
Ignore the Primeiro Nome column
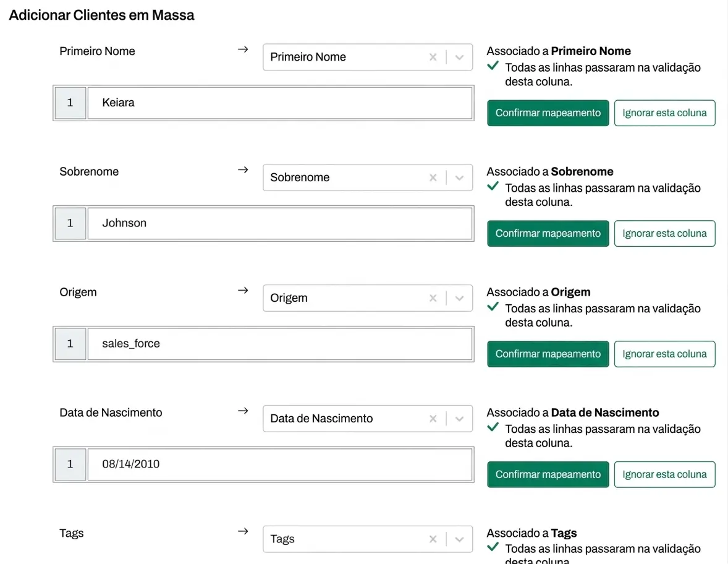tap(664, 113)
